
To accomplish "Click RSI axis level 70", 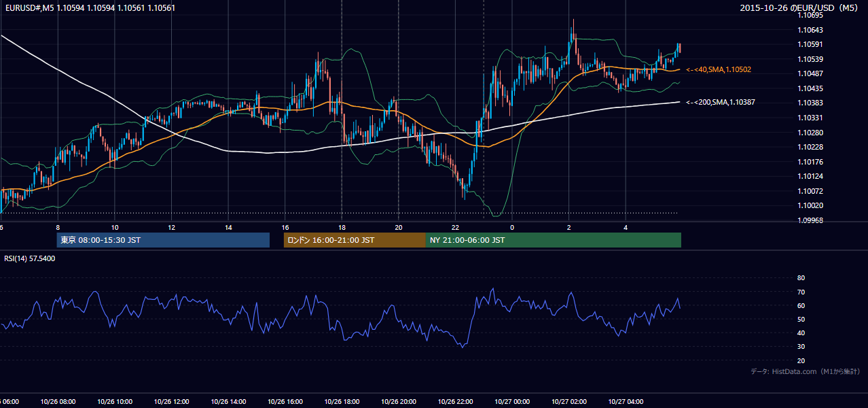I will click(801, 292).
